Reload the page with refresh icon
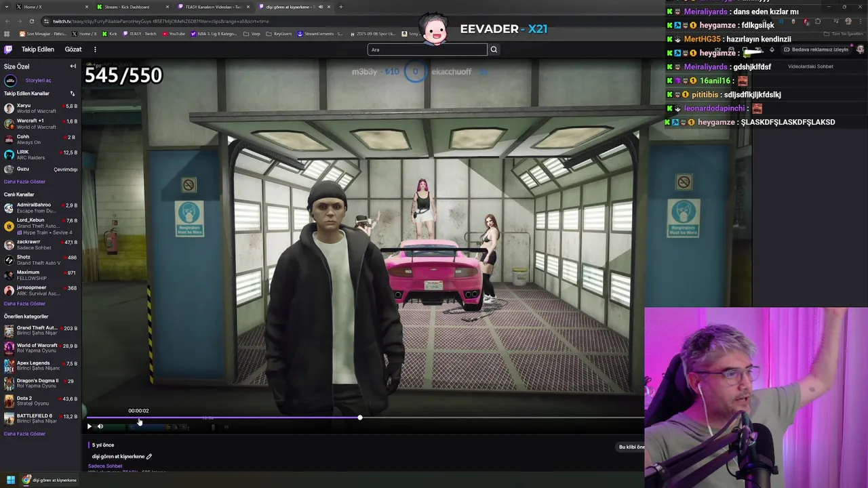The height and width of the screenshot is (488, 868). click(31, 21)
